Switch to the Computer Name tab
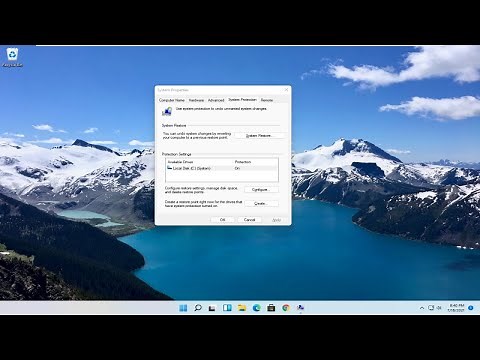Screen dimensions: 480x360 (172, 100)
